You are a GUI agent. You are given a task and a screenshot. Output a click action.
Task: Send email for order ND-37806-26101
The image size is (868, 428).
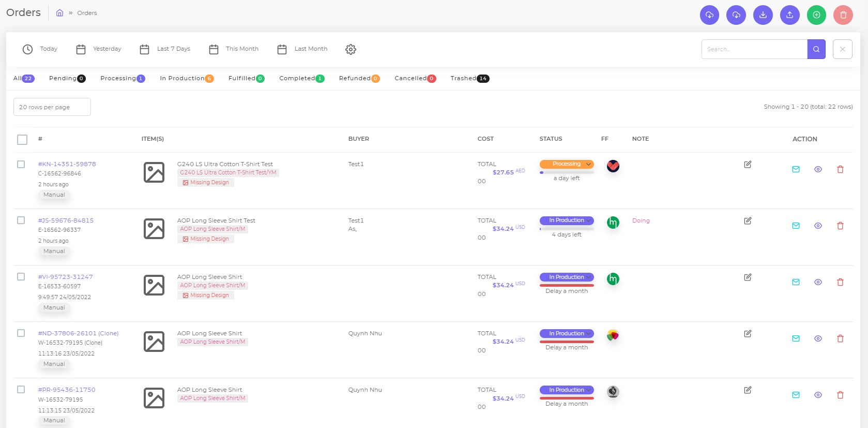coord(796,338)
